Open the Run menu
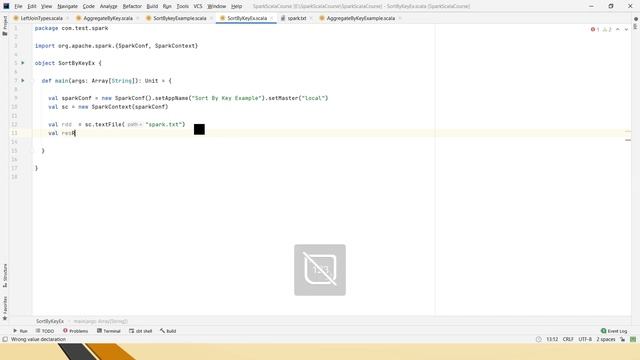 (167, 6)
